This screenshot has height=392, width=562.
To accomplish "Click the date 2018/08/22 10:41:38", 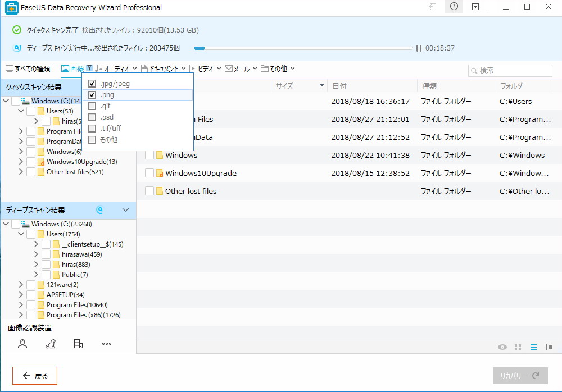I will tap(370, 155).
